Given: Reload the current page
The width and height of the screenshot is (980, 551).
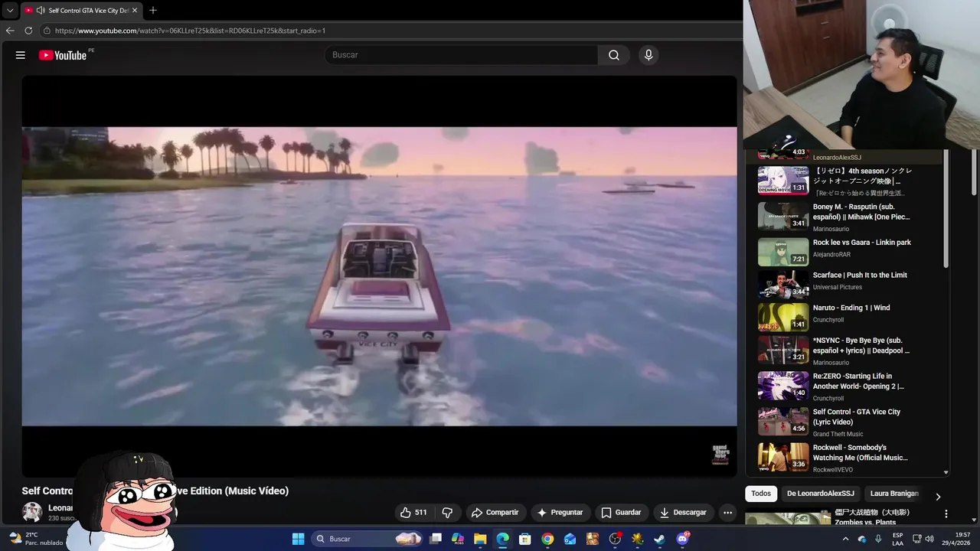Looking at the screenshot, I should 28,31.
